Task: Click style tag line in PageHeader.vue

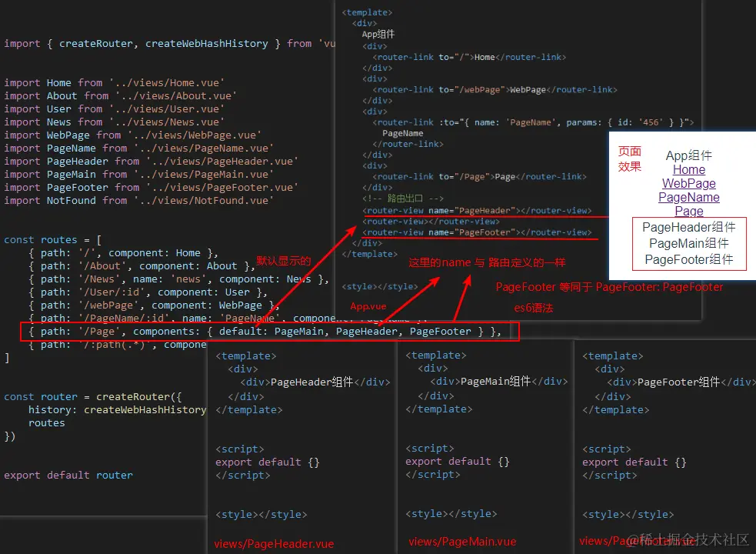Action: coord(261,515)
